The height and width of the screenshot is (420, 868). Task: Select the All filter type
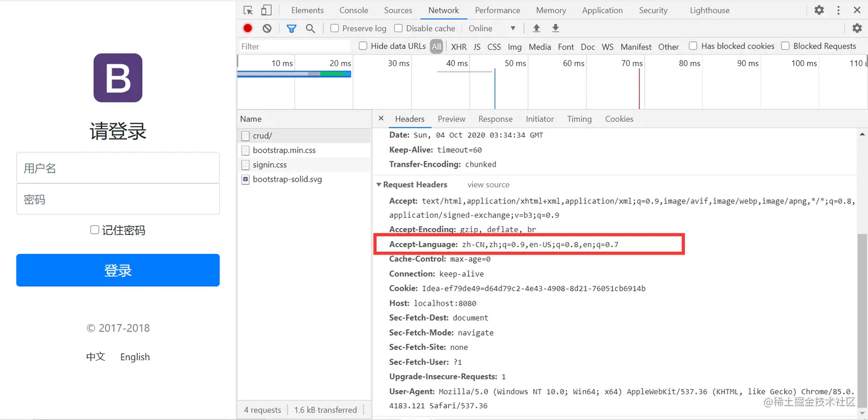pyautogui.click(x=437, y=47)
